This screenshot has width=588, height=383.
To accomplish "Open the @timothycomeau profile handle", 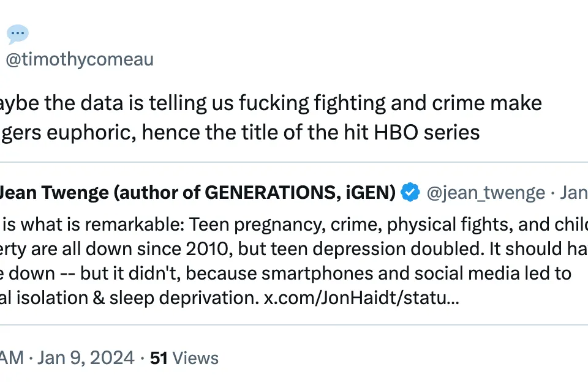I will click(80, 59).
